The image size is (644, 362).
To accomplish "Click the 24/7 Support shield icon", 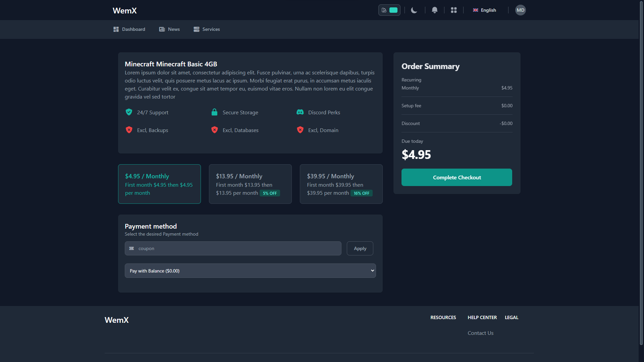I will point(129,112).
